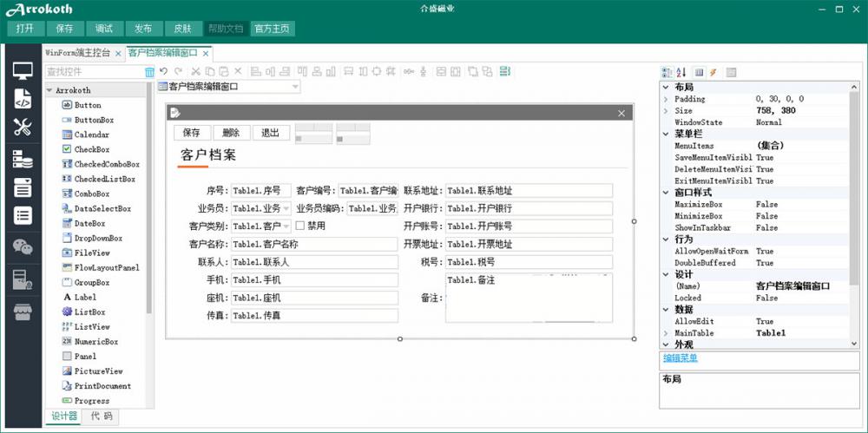
Task: Click the 发布 button in top menu
Action: click(x=143, y=28)
